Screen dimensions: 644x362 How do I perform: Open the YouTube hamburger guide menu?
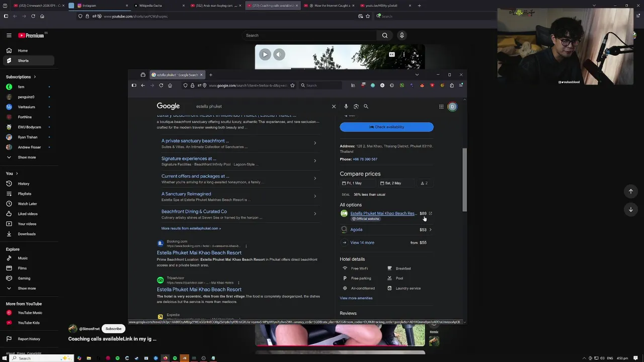[x=9, y=35]
